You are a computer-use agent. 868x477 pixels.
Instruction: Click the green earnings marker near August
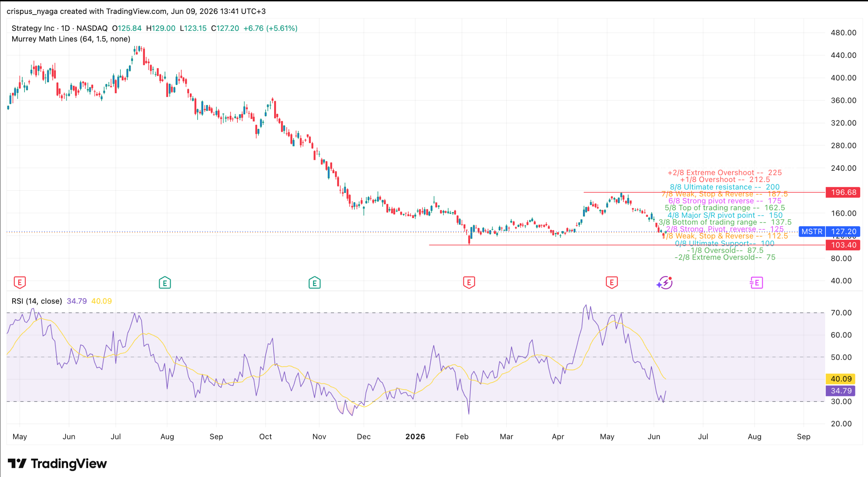(x=165, y=282)
